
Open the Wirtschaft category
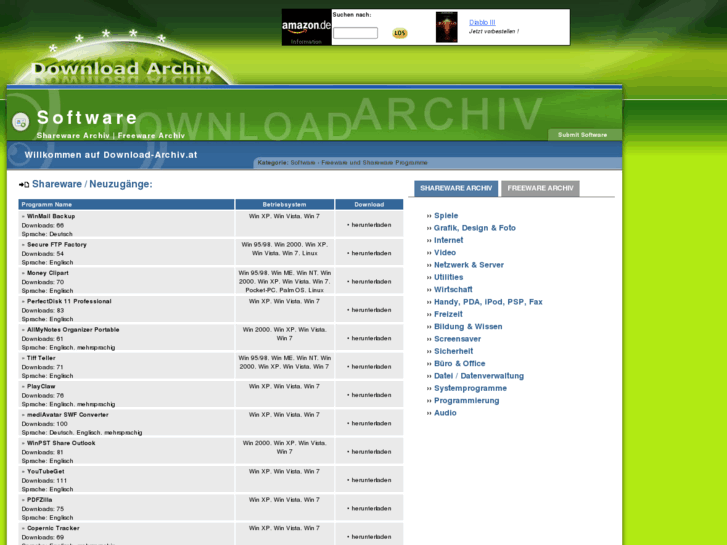pos(453,289)
